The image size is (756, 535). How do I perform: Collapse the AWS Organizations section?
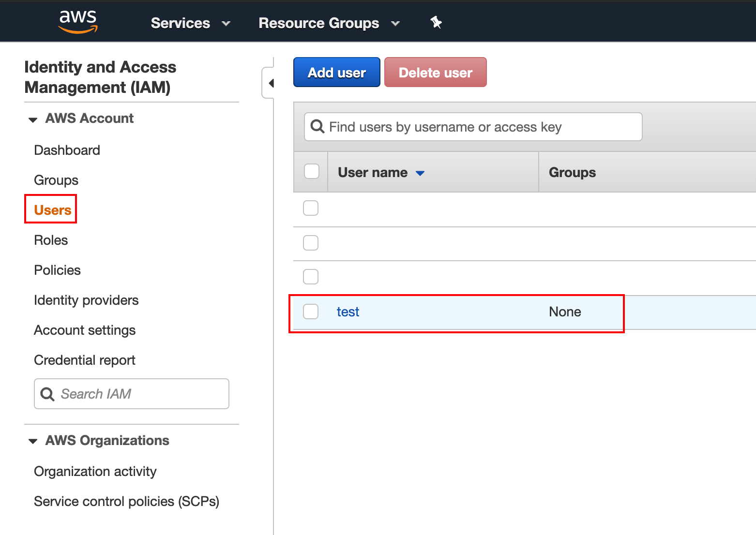33,441
